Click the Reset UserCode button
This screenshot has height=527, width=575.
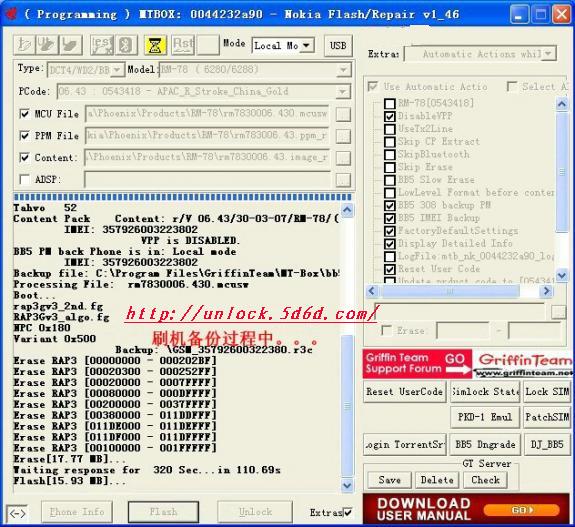click(404, 392)
